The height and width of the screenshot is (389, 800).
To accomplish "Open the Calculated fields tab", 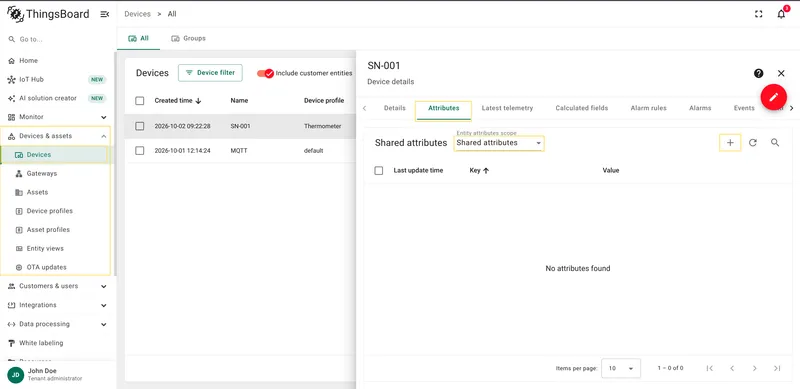I will point(582,108).
